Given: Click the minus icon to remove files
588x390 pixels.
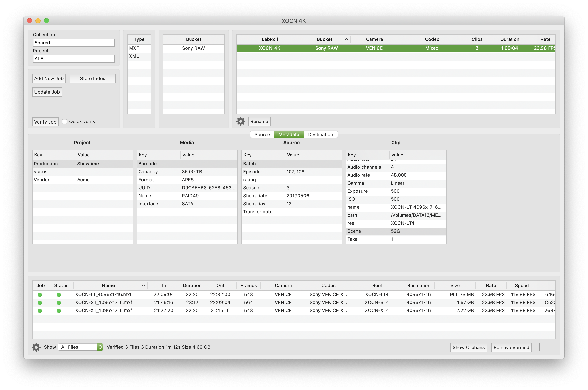Looking at the screenshot, I should (x=551, y=347).
